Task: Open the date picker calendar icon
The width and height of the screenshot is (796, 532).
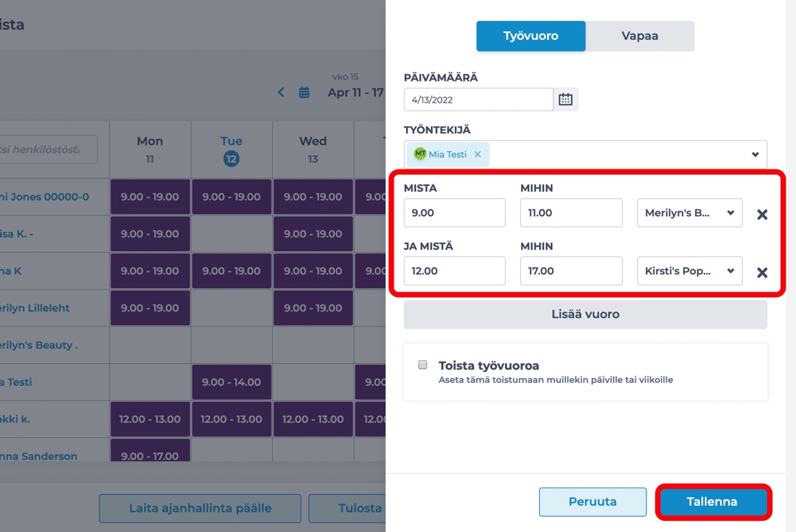Action: click(x=565, y=100)
